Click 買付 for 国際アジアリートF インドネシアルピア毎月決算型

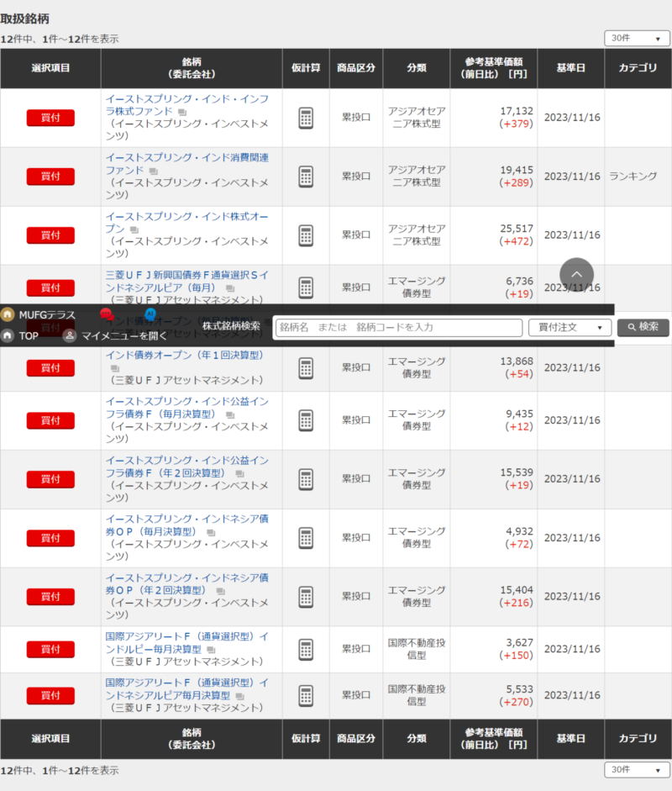pos(50,696)
